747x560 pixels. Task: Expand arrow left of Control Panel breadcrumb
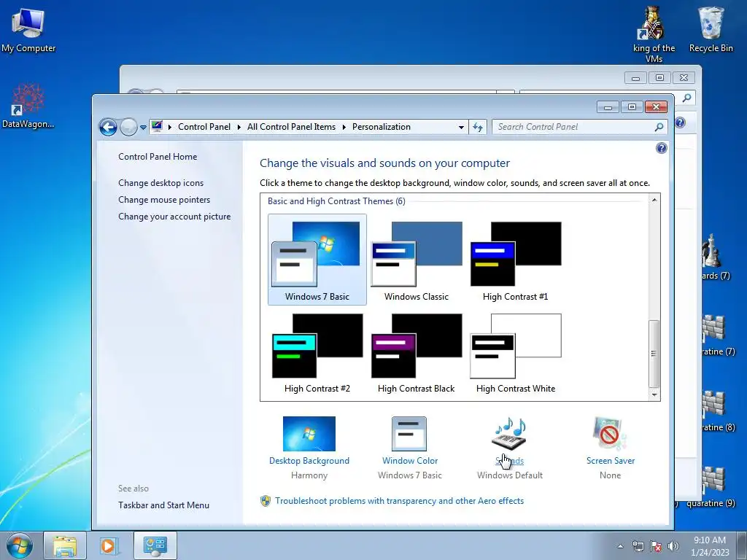(170, 127)
